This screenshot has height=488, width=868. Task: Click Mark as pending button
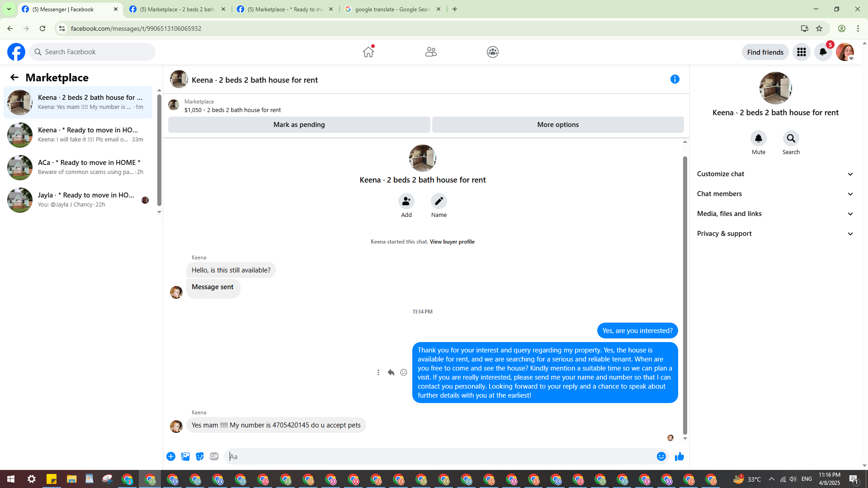[x=299, y=125]
